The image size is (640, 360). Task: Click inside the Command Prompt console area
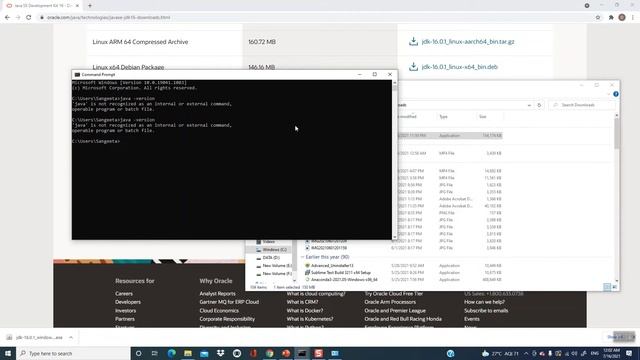point(231,160)
